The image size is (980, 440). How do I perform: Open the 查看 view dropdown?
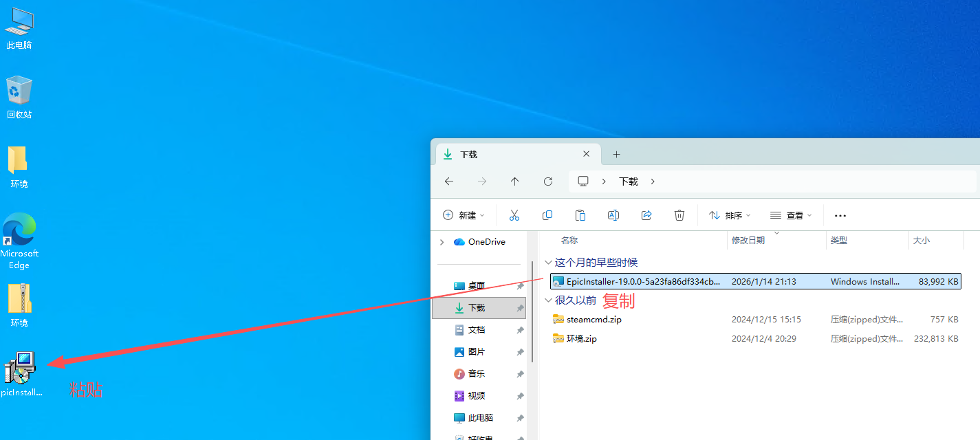tap(791, 215)
